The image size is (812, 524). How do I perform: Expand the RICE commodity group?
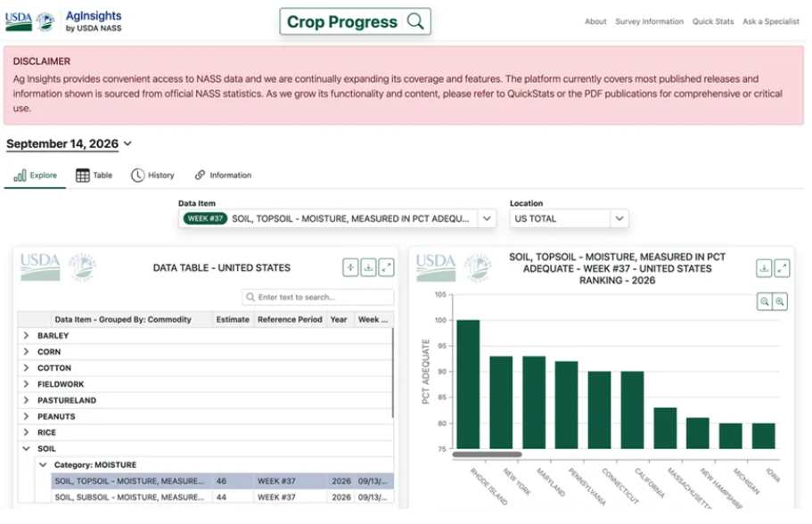(x=26, y=432)
